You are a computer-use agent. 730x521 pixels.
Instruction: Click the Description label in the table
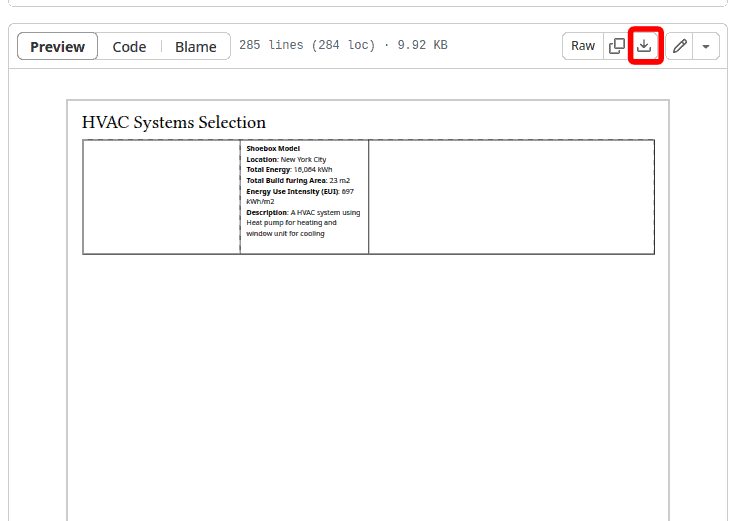[266, 212]
